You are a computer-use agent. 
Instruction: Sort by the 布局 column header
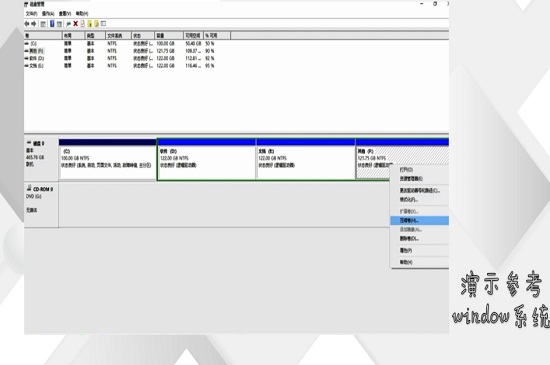coord(73,35)
